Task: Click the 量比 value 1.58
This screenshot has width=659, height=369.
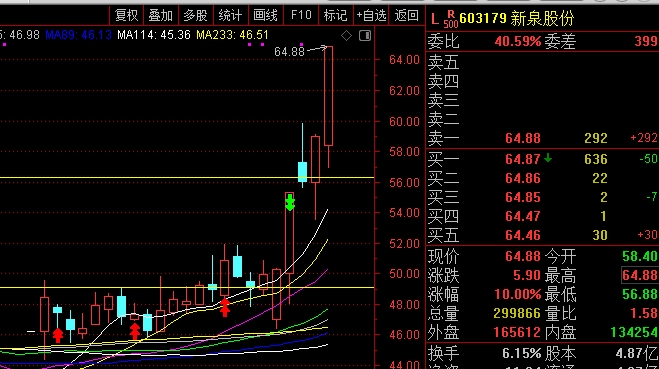Action: click(644, 313)
